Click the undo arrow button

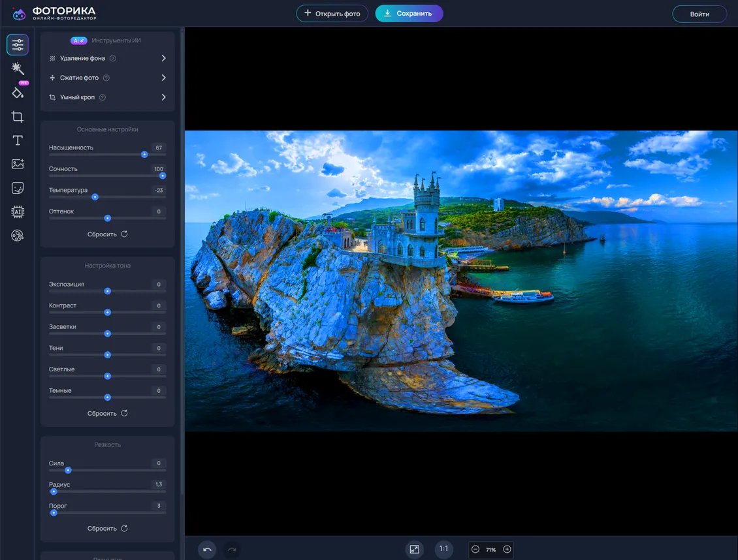tap(207, 550)
